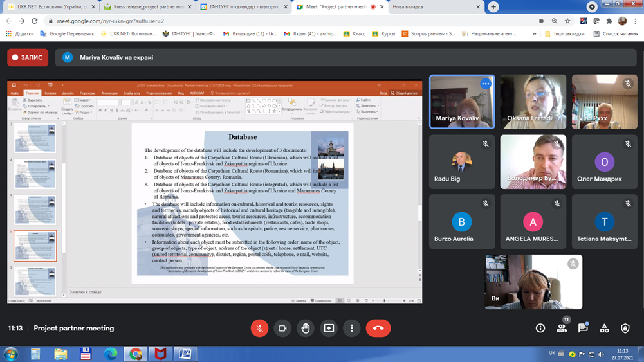Open meeting details info icon

540,329
